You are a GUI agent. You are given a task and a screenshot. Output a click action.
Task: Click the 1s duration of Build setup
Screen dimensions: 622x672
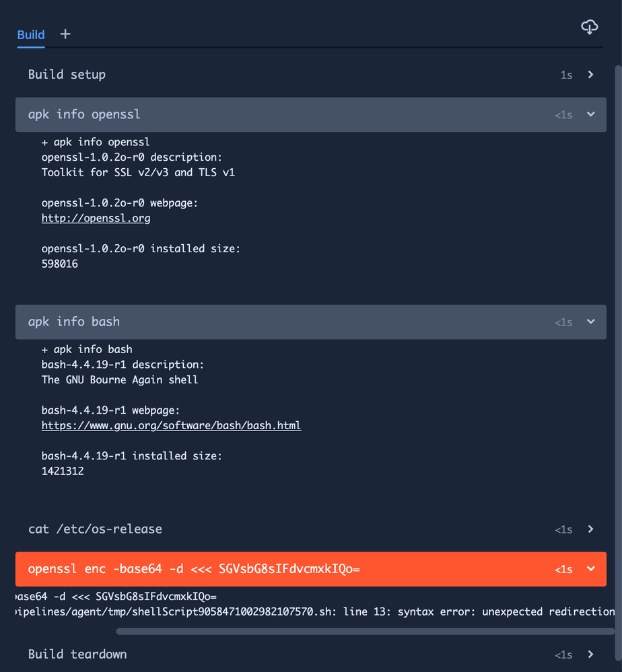[x=566, y=75]
